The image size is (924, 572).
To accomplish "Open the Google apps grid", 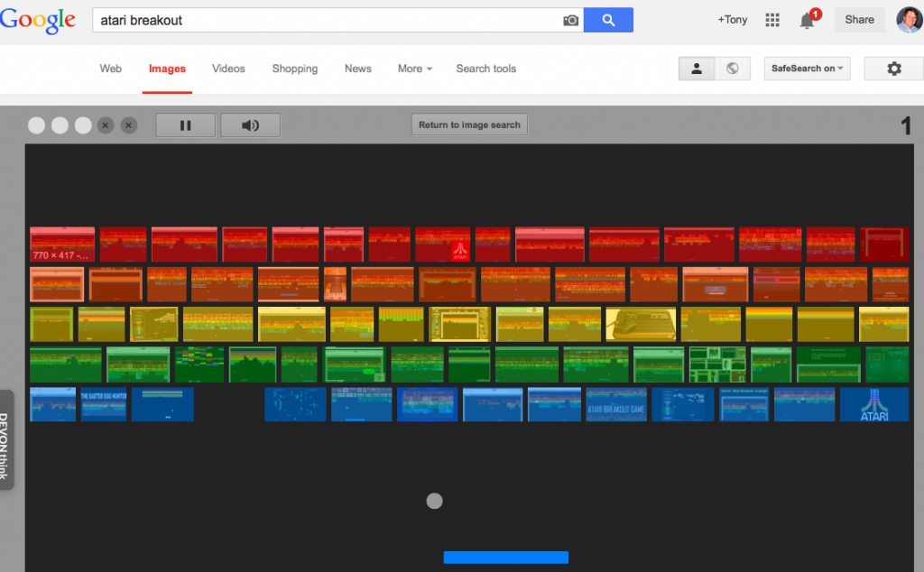I will pos(772,19).
